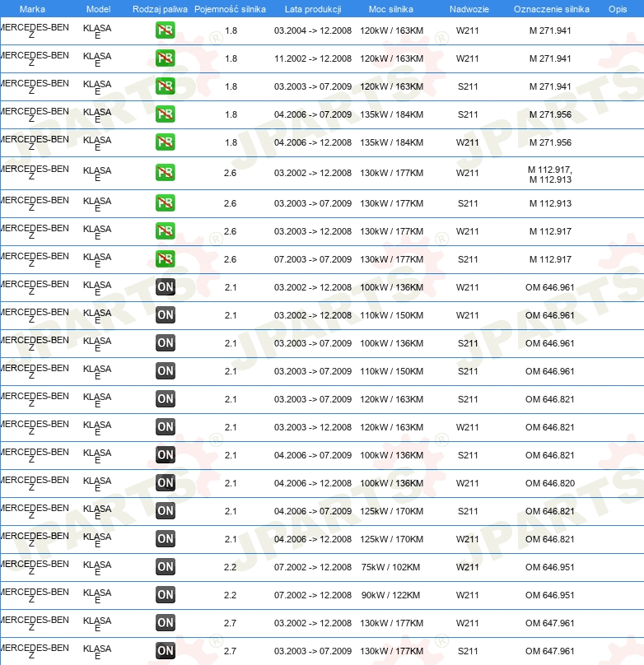The height and width of the screenshot is (665, 644).
Task: Click PB icon in S211 M 112.913 row
Action: (x=165, y=203)
